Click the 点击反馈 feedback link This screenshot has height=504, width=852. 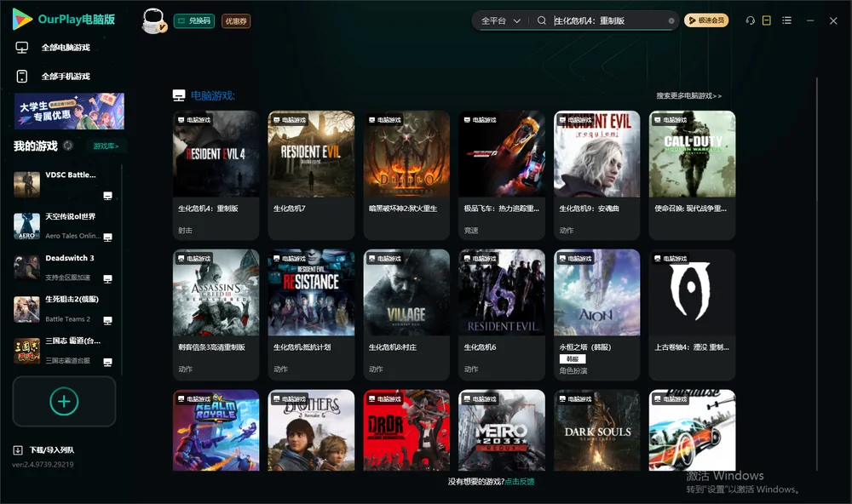coord(520,481)
